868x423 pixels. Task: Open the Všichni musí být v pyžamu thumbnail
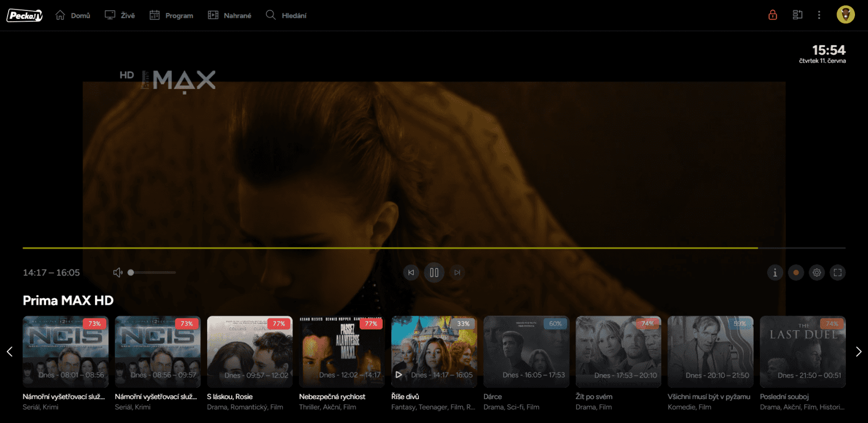711,351
